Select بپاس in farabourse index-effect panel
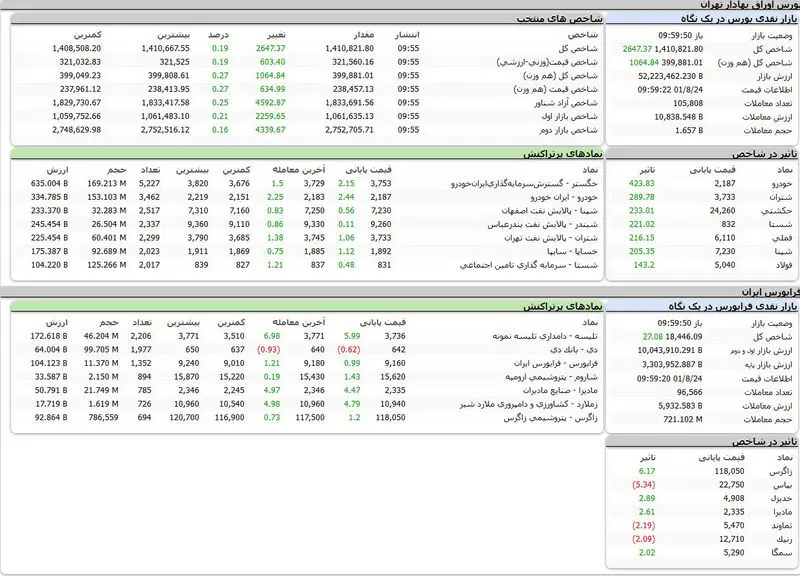Image resolution: width=800 pixels, height=576 pixels. click(783, 485)
